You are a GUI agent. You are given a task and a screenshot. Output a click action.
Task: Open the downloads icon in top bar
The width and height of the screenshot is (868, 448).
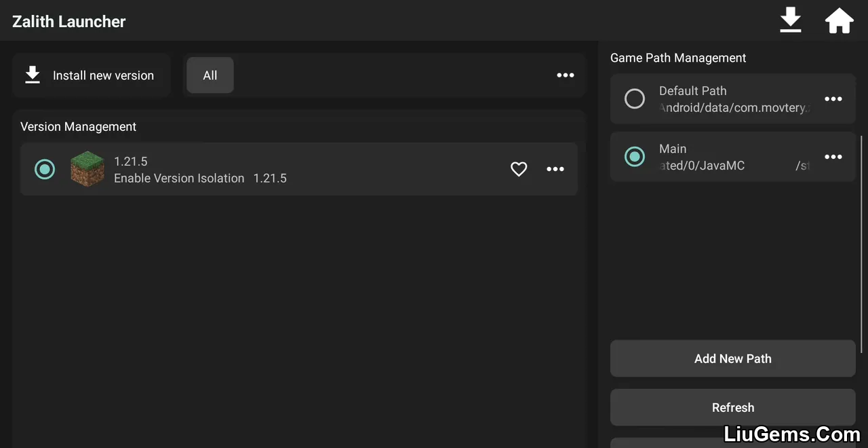coord(791,20)
